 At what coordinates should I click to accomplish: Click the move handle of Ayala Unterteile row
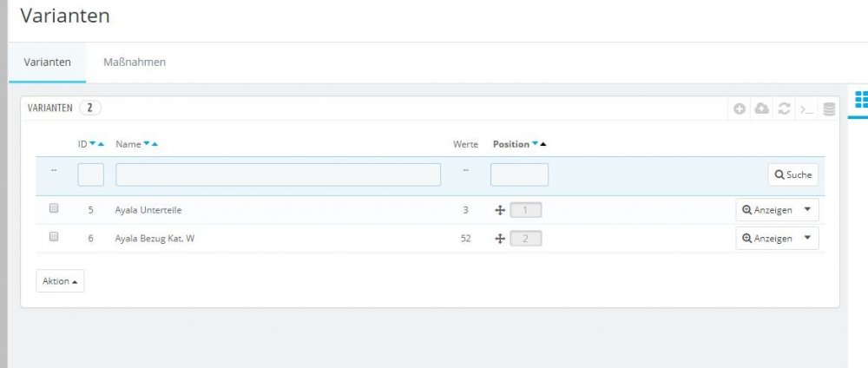pos(499,210)
